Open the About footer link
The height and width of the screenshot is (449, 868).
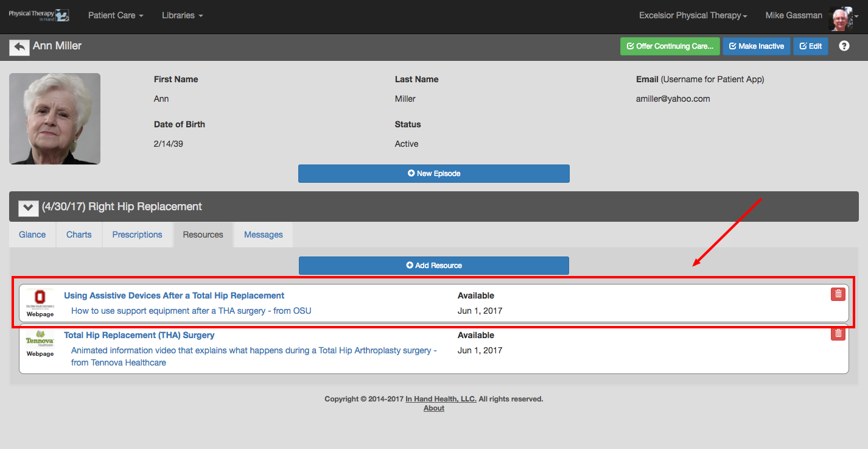434,408
